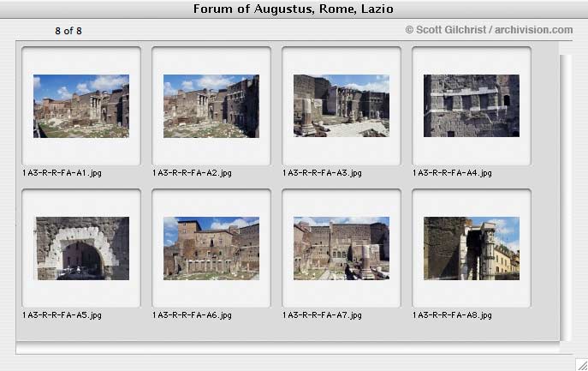This screenshot has height=371, width=588.
Task: Select thumbnail of image 1A3-R-R-FA-A6
Action: [x=211, y=248]
